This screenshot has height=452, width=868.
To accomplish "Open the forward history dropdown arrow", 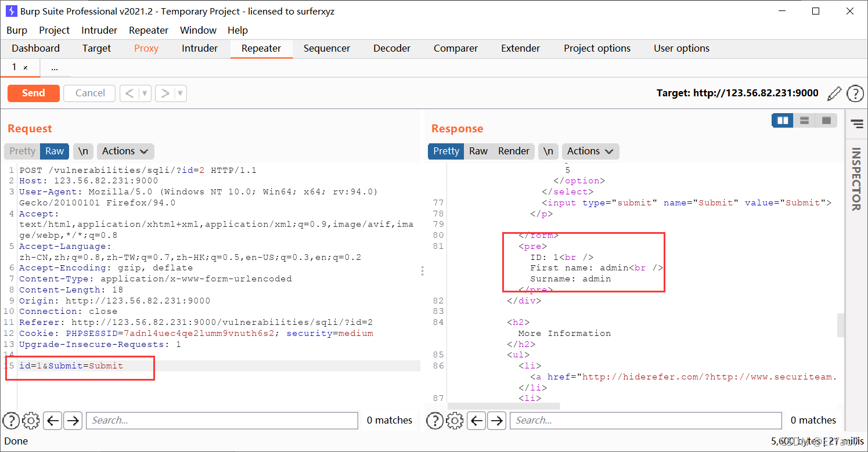I will coord(181,93).
